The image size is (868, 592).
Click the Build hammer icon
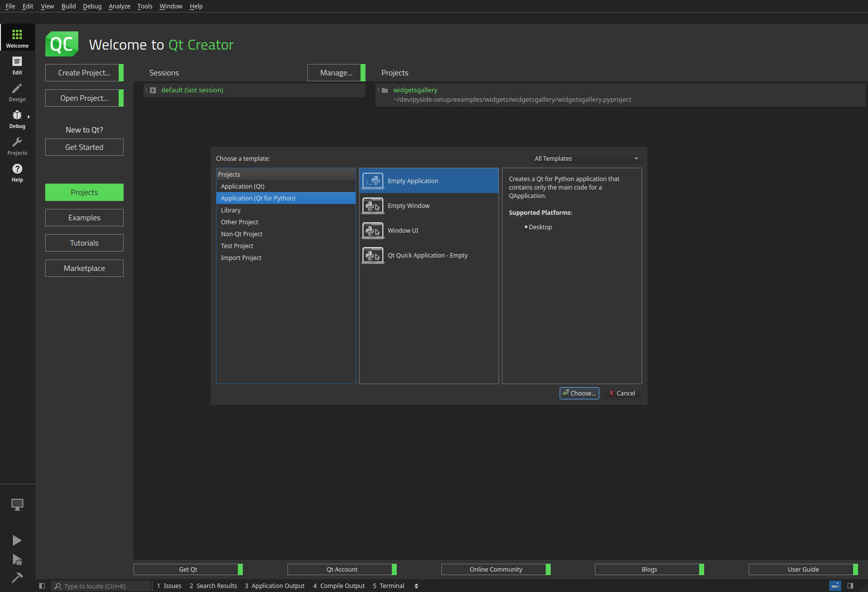(x=17, y=578)
